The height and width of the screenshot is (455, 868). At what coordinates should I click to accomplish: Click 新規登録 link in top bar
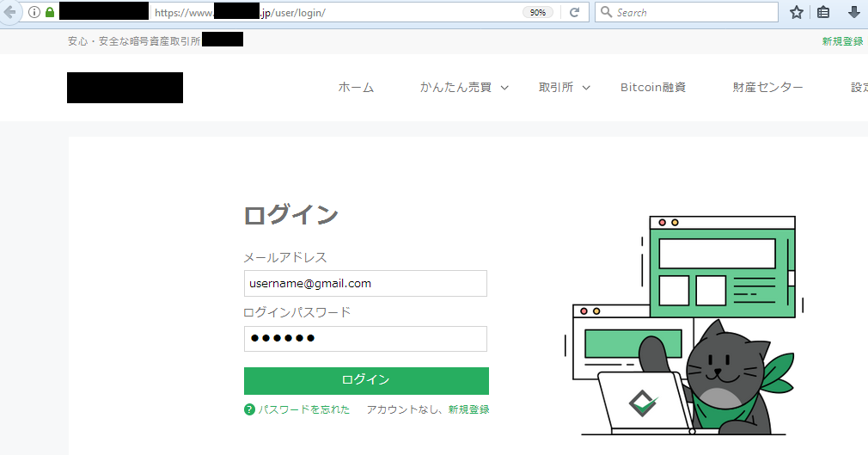coord(842,41)
